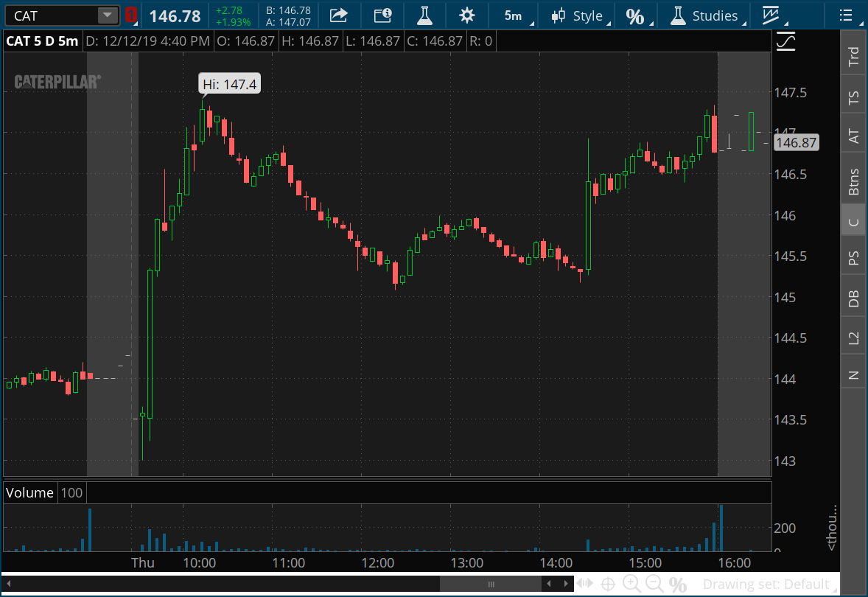Open the Drawing set: Default dropdown
This screenshot has height=597, width=868.
click(x=766, y=584)
